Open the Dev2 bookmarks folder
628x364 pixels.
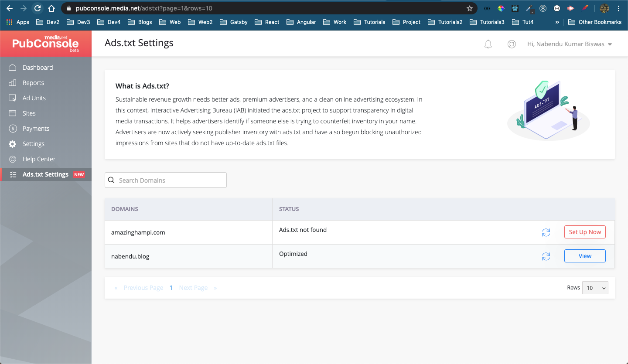pyautogui.click(x=48, y=22)
